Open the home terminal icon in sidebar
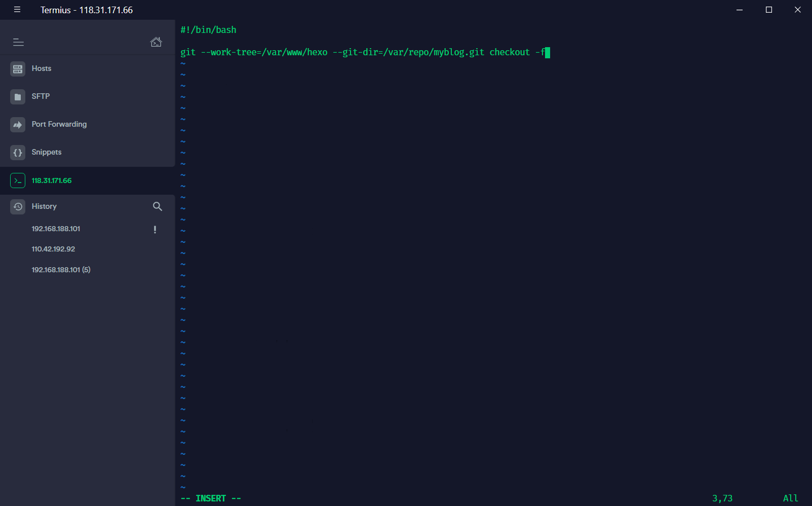 (x=156, y=42)
